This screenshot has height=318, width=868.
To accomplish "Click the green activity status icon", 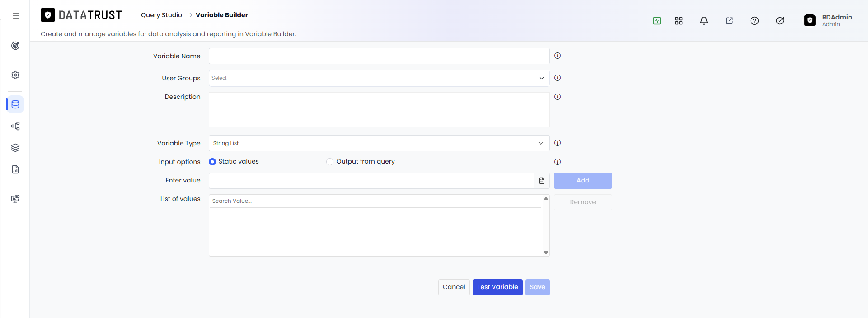I will tap(657, 21).
